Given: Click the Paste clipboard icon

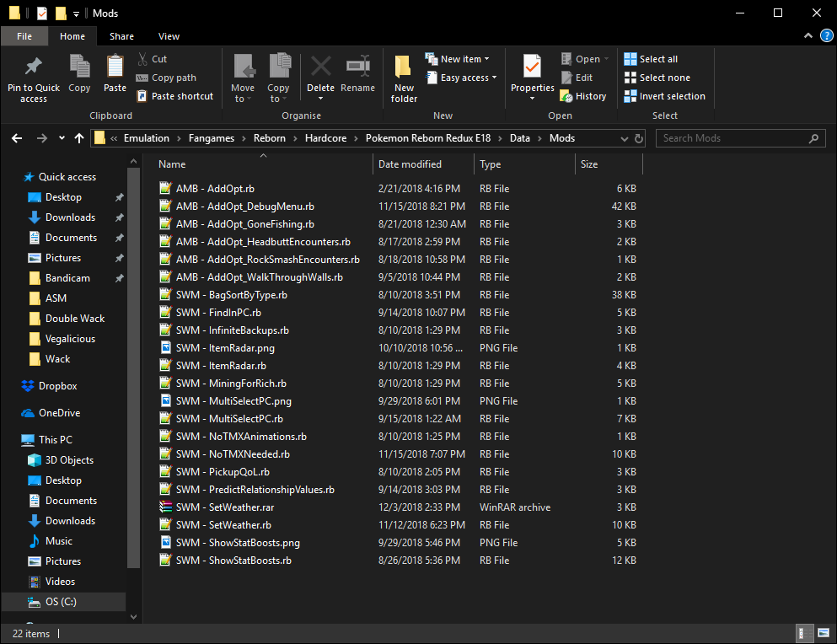Looking at the screenshot, I should coord(115,67).
